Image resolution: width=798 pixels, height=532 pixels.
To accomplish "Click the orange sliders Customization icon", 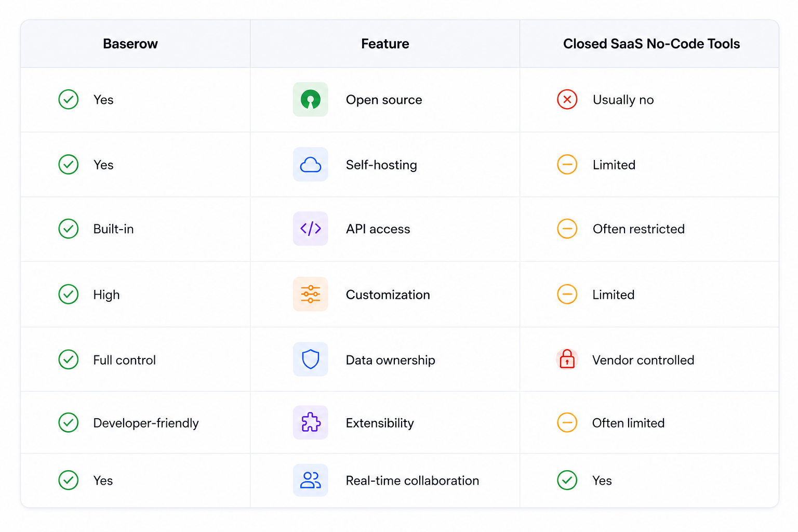I will pyautogui.click(x=311, y=294).
